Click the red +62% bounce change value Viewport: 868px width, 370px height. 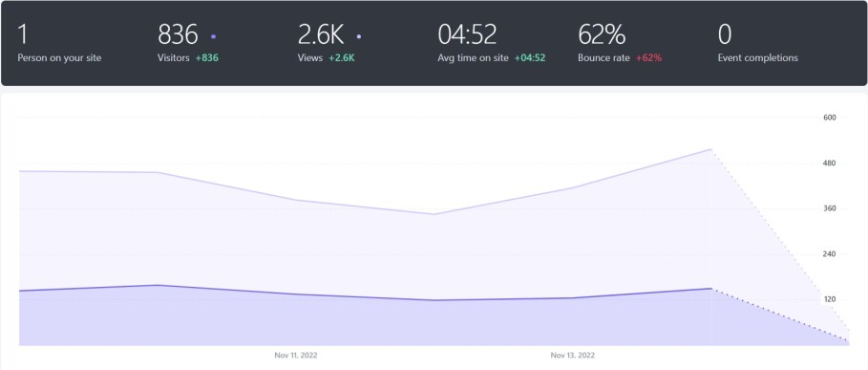pyautogui.click(x=648, y=57)
